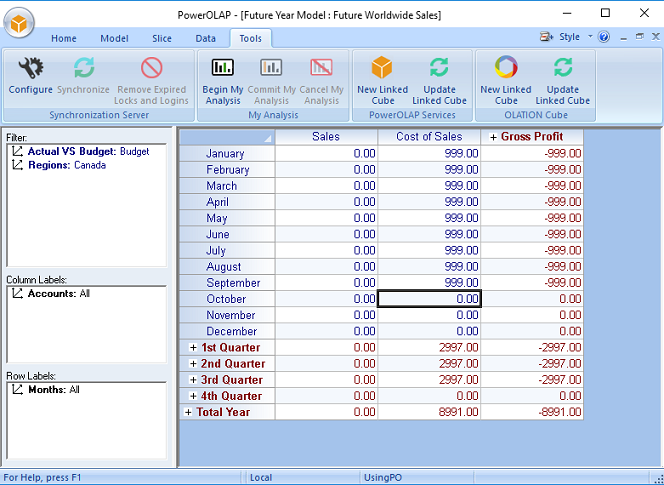Select the June row header
This screenshot has height=485, width=664.
227,234
